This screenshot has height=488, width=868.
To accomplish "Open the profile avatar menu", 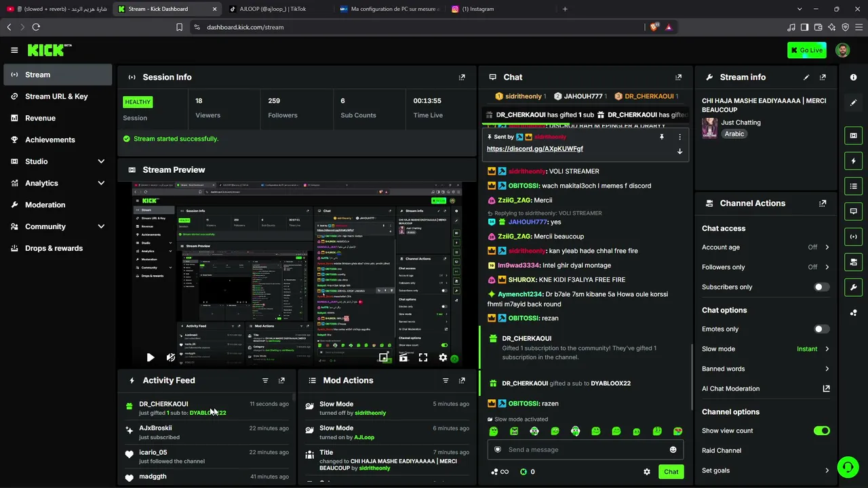I will 842,50.
